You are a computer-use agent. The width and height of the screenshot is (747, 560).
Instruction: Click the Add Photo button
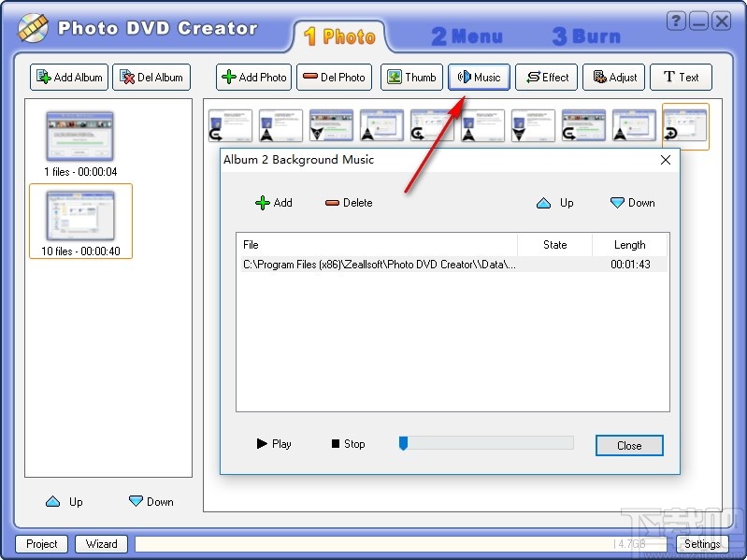253,78
